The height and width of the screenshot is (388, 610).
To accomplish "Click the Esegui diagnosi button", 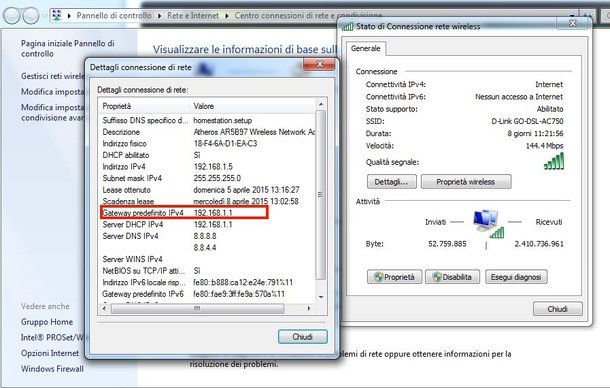I will click(516, 277).
